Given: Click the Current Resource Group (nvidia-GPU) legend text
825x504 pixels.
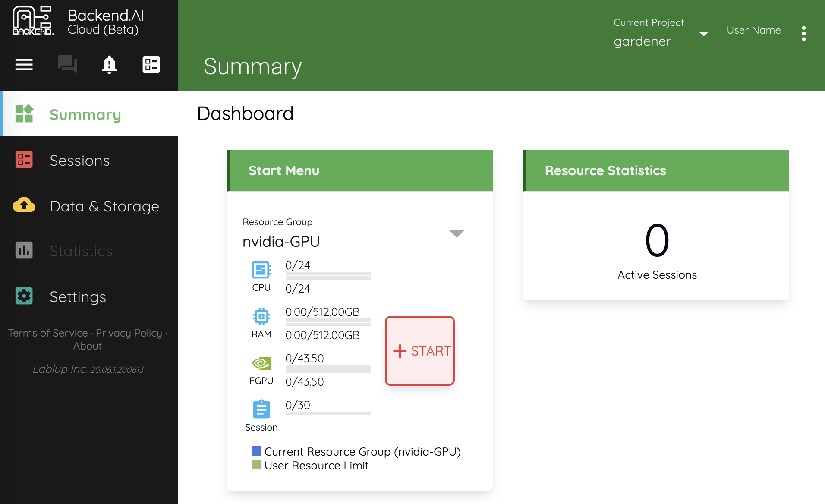Looking at the screenshot, I should click(x=362, y=451).
